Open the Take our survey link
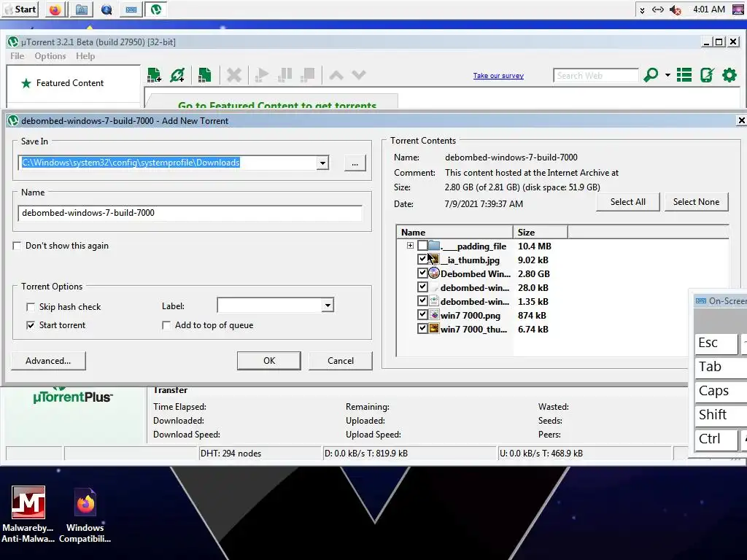The image size is (747, 560). [498, 76]
